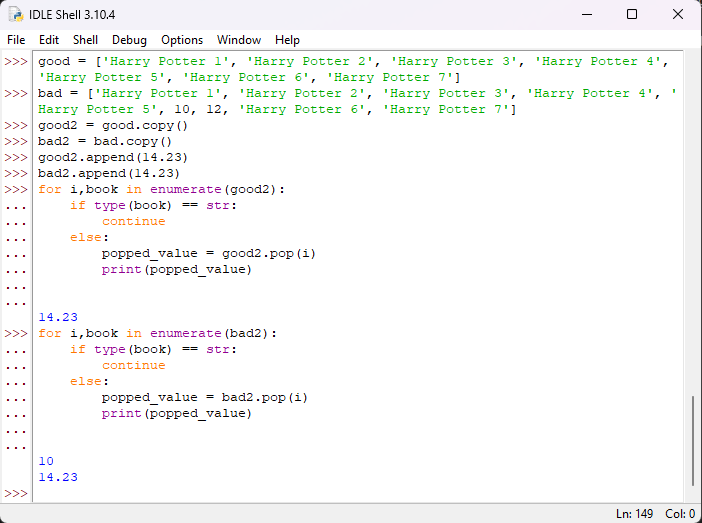Click 'bad' variable name in its assignment line
This screenshot has width=702, height=523.
tap(50, 94)
